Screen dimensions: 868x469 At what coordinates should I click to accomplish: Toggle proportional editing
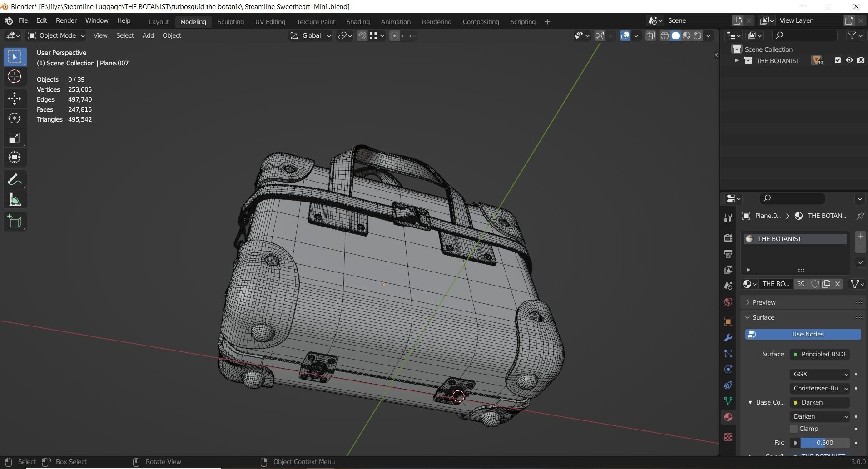tap(394, 36)
